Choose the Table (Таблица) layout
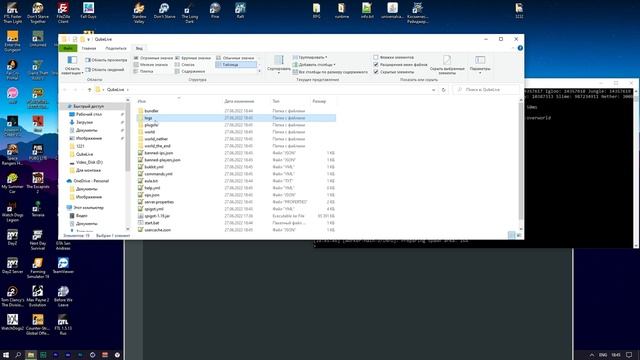Viewport: 640px width, 360px height. click(236, 64)
